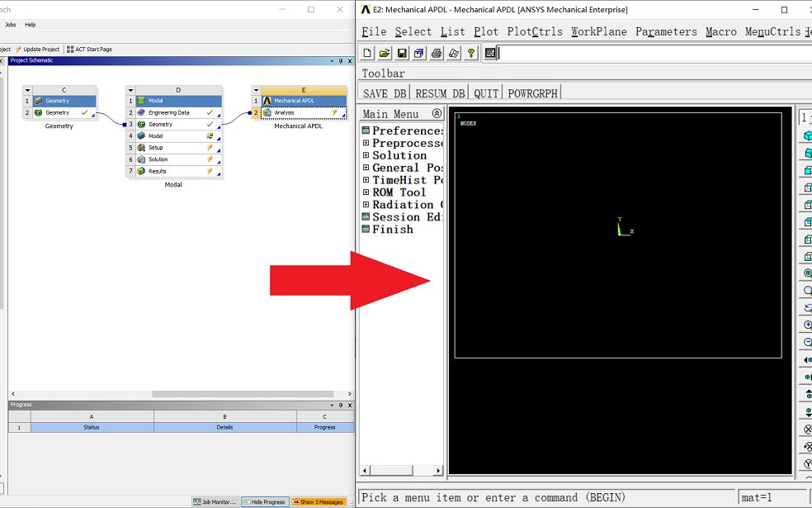
Task: Click the zoom in plus icon
Action: (x=807, y=325)
